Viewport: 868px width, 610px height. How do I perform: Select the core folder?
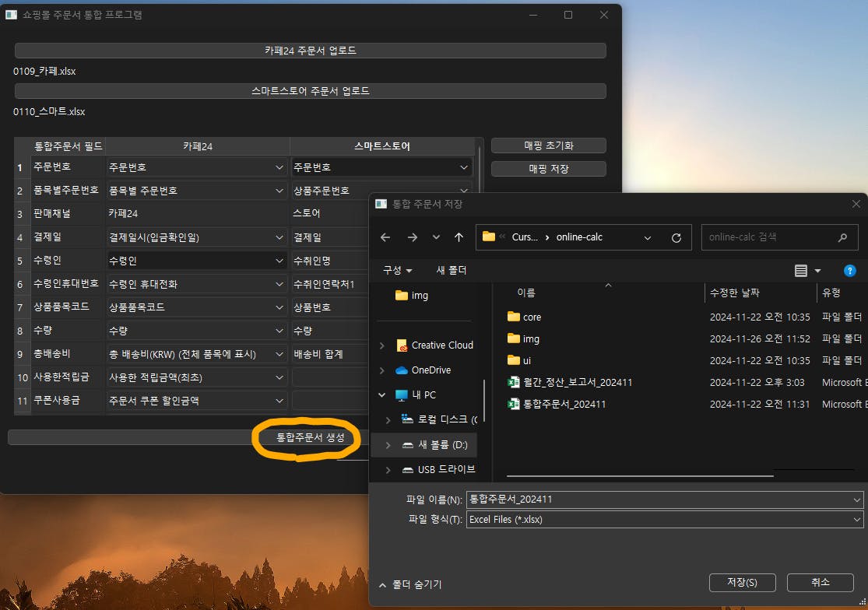pyautogui.click(x=524, y=317)
